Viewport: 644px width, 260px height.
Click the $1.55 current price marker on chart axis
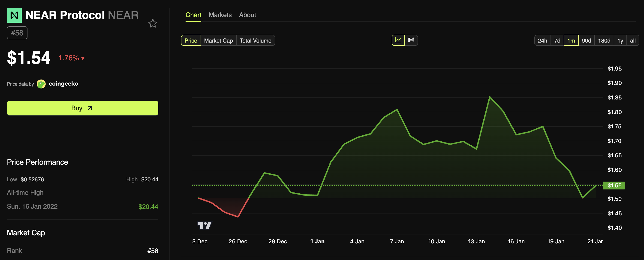614,185
